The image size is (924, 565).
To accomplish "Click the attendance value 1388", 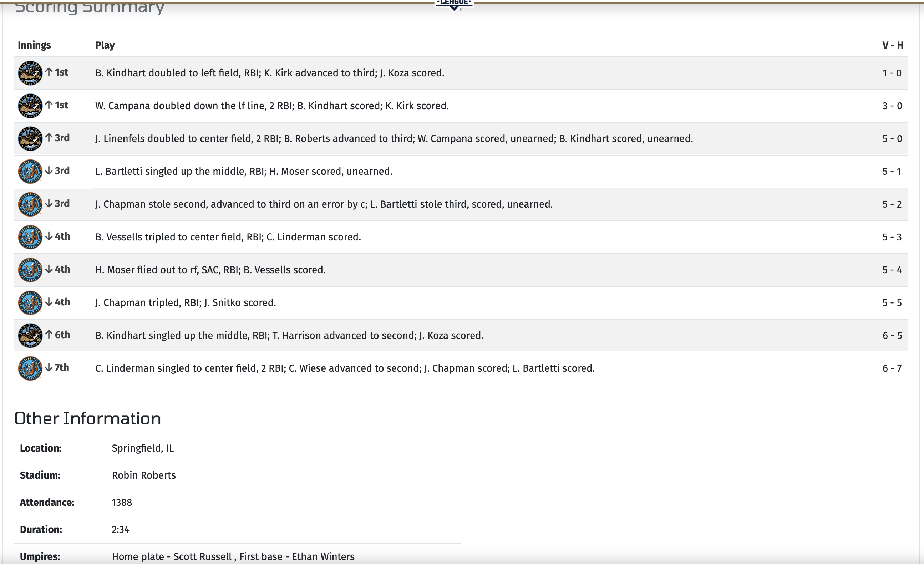I will click(122, 503).
